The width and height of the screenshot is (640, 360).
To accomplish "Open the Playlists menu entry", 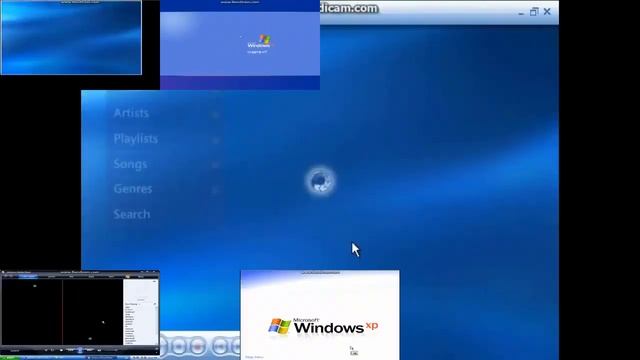I will coord(136,139).
